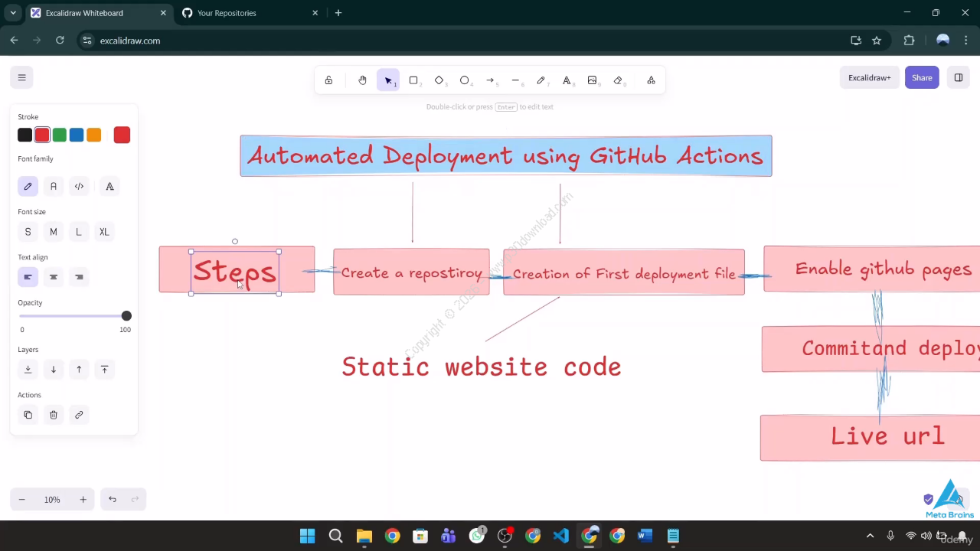This screenshot has height=551, width=980.
Task: Pick the blue stroke color swatch
Action: [x=77, y=135]
